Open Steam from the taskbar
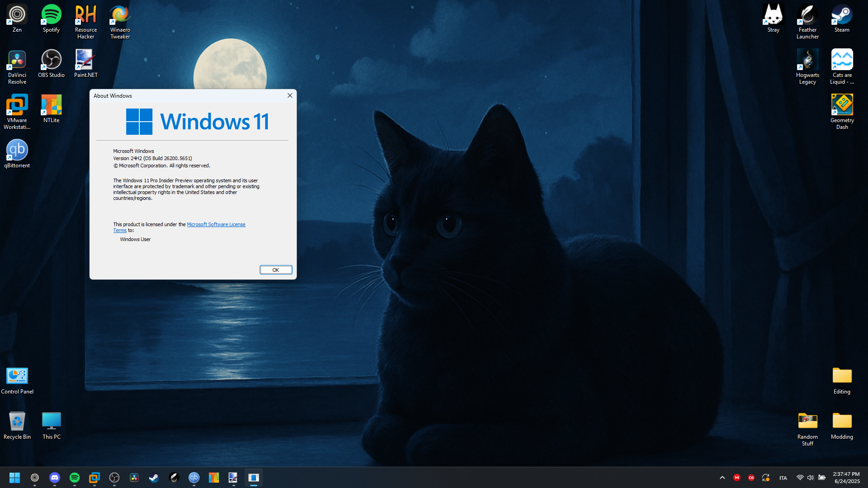 coord(154,478)
